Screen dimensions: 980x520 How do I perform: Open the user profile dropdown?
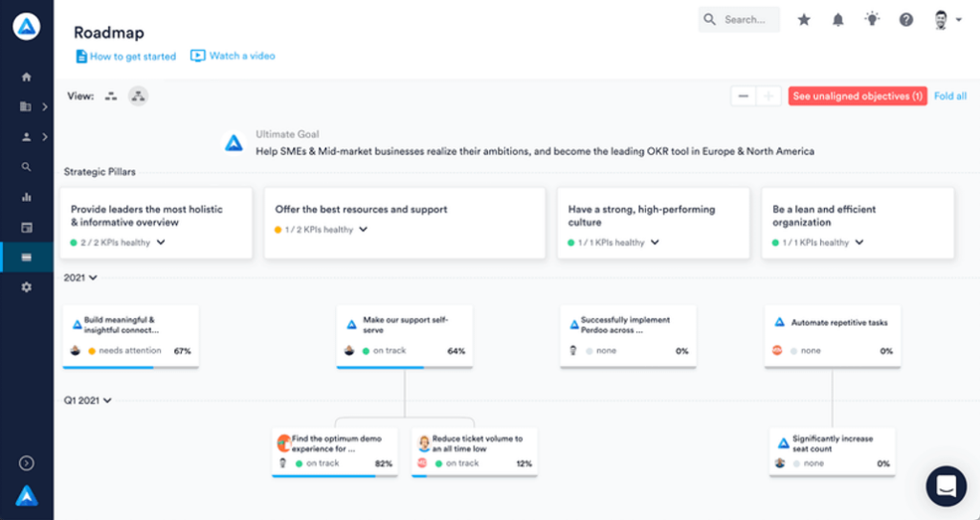point(947,20)
